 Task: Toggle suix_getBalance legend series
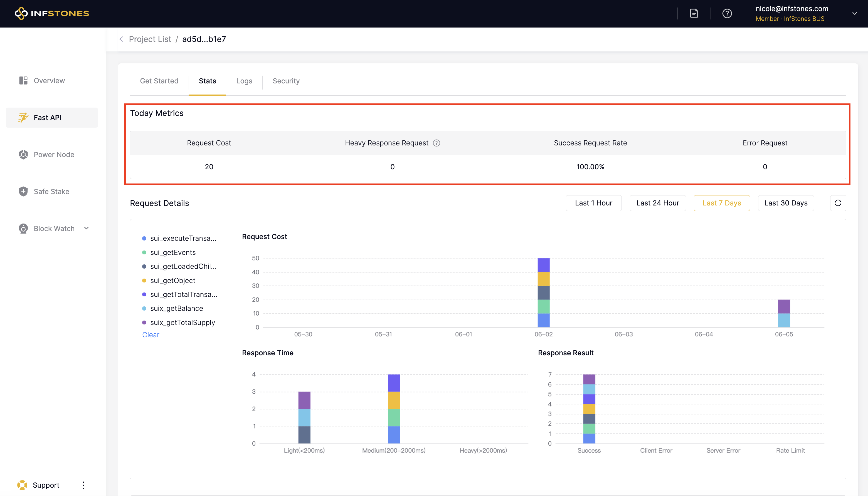pyautogui.click(x=176, y=308)
